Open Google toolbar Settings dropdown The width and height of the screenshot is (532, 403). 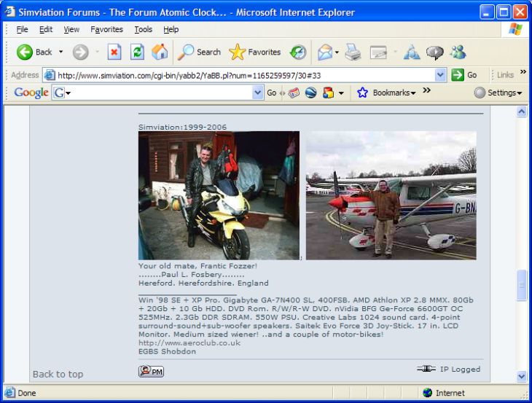498,93
